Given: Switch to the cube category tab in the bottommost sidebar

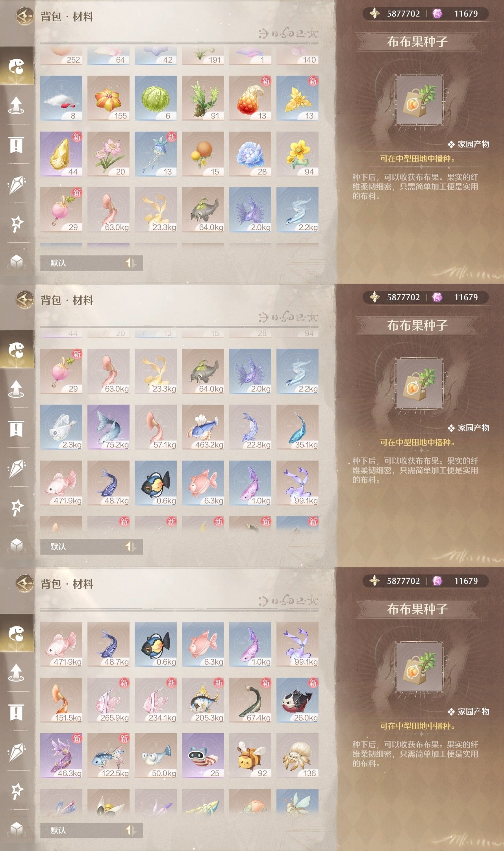Looking at the screenshot, I should pyautogui.click(x=16, y=829).
